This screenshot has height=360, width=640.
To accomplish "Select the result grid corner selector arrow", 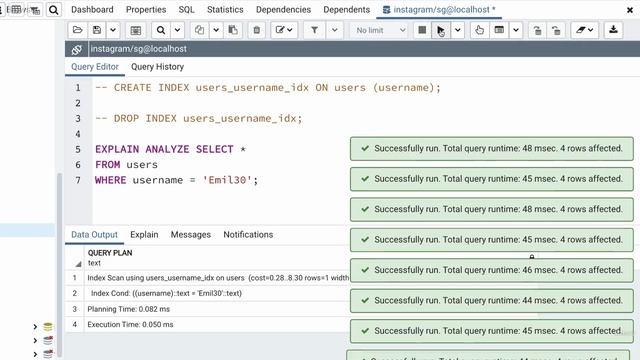I will pyautogui.click(x=78, y=264).
